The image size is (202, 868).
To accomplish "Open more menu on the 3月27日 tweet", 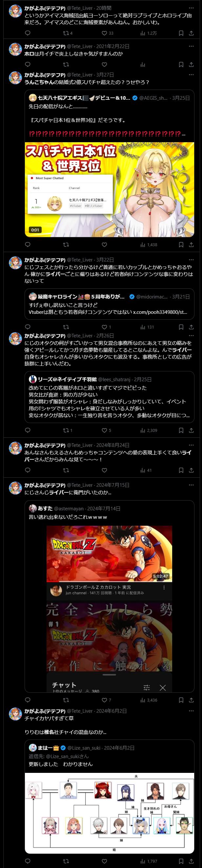I will pyautogui.click(x=191, y=75).
